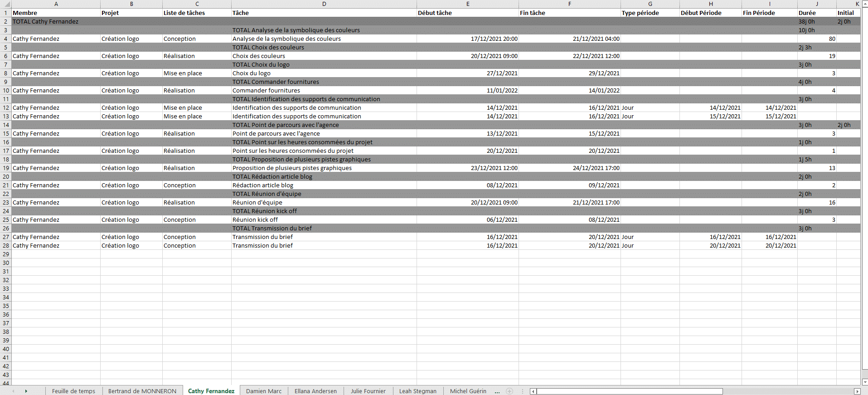Viewport: 868px width, 395px height.
Task: Select TOTAL Réunion d'équipe cell
Action: tap(324, 194)
